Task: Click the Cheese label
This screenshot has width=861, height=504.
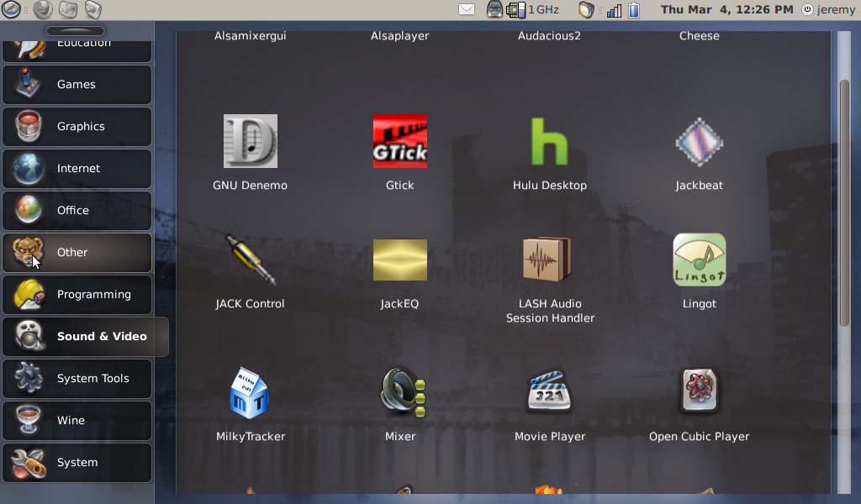Action: 699,35
